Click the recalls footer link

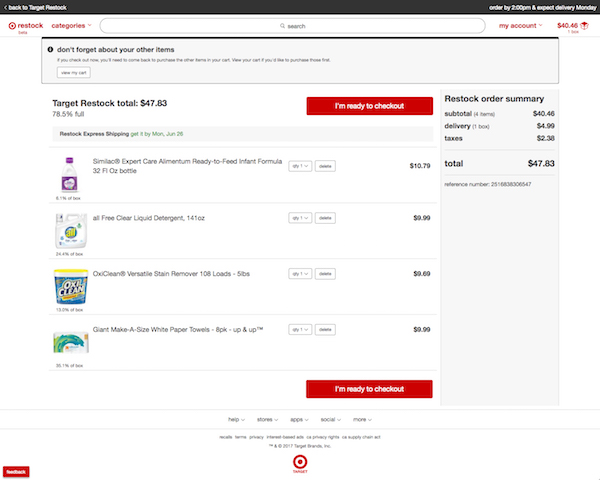click(x=226, y=437)
